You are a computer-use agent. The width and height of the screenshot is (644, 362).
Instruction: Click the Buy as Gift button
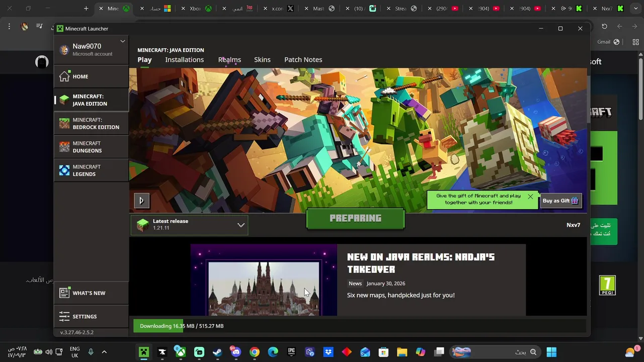(561, 201)
